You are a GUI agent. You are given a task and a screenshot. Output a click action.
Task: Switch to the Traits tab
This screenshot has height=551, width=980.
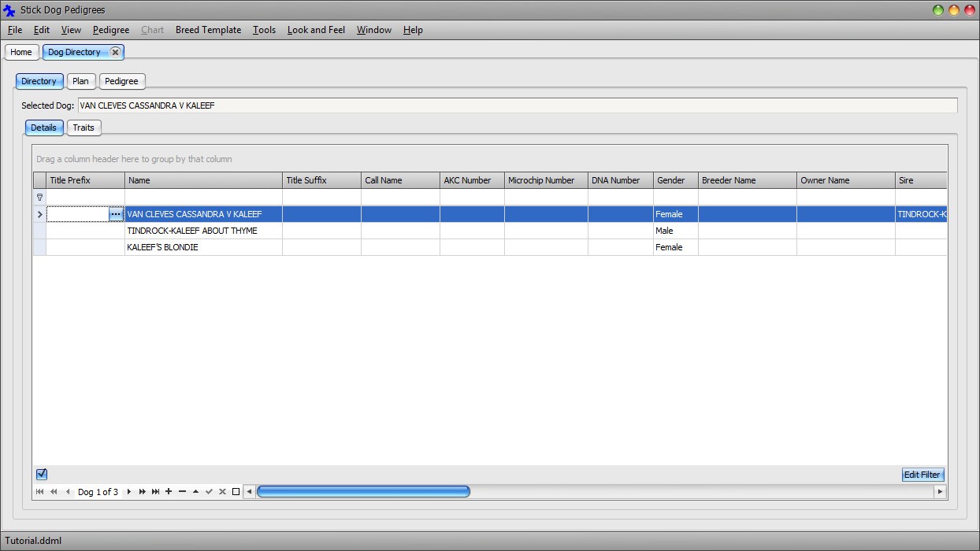pos(84,128)
